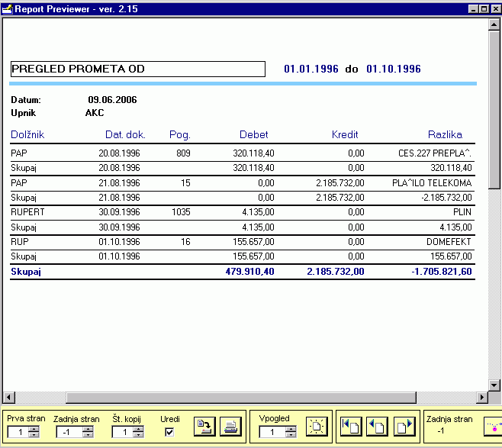502x448 pixels.
Task: Click the vertical scrollbar down arrow
Action: coord(494,385)
